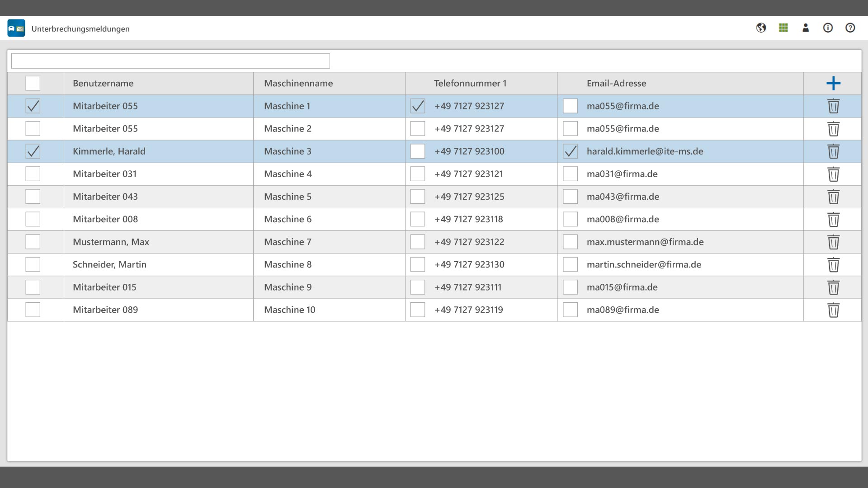Toggle the select-all checkbox in header
The image size is (868, 488).
click(33, 83)
